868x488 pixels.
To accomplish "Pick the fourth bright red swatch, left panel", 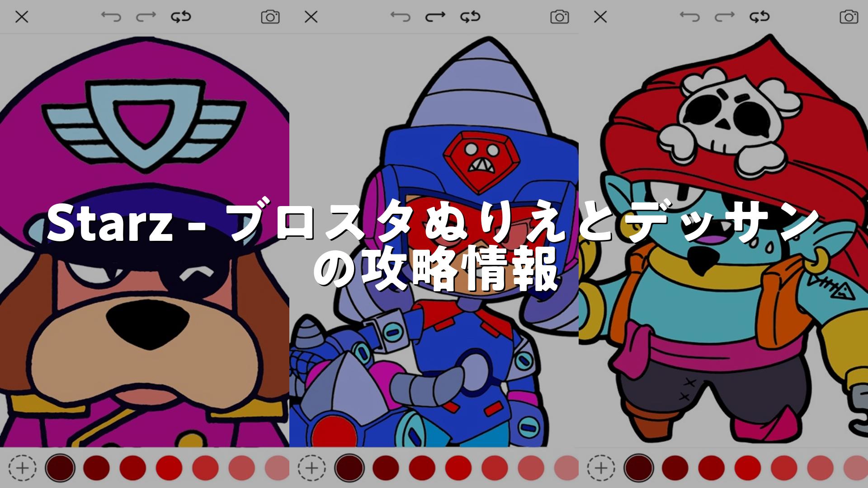I will tap(169, 468).
